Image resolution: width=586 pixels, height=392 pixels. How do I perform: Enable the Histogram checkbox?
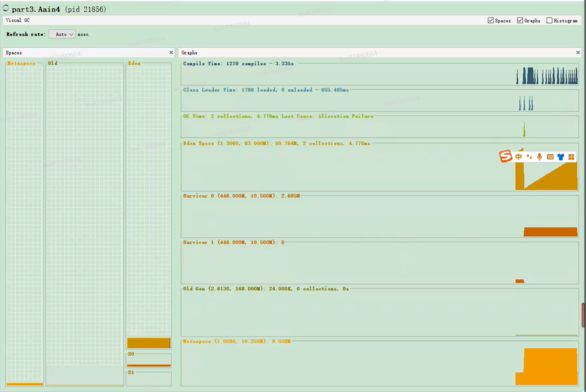point(549,21)
